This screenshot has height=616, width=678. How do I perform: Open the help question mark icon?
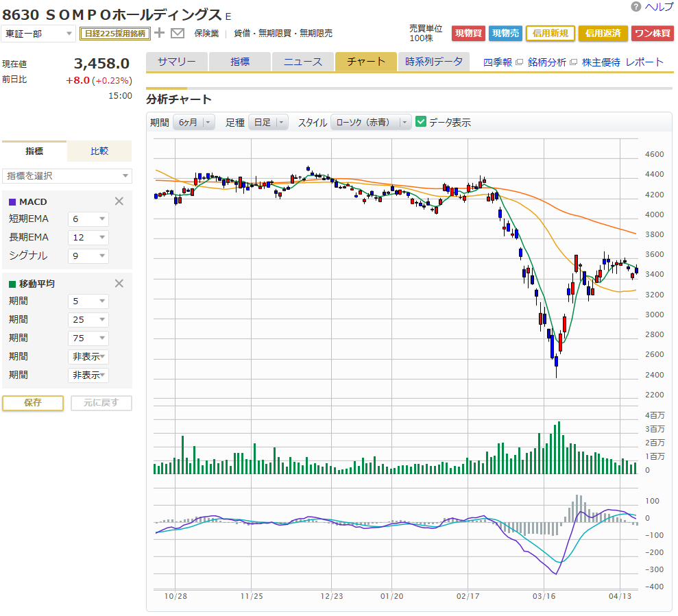[x=635, y=6]
